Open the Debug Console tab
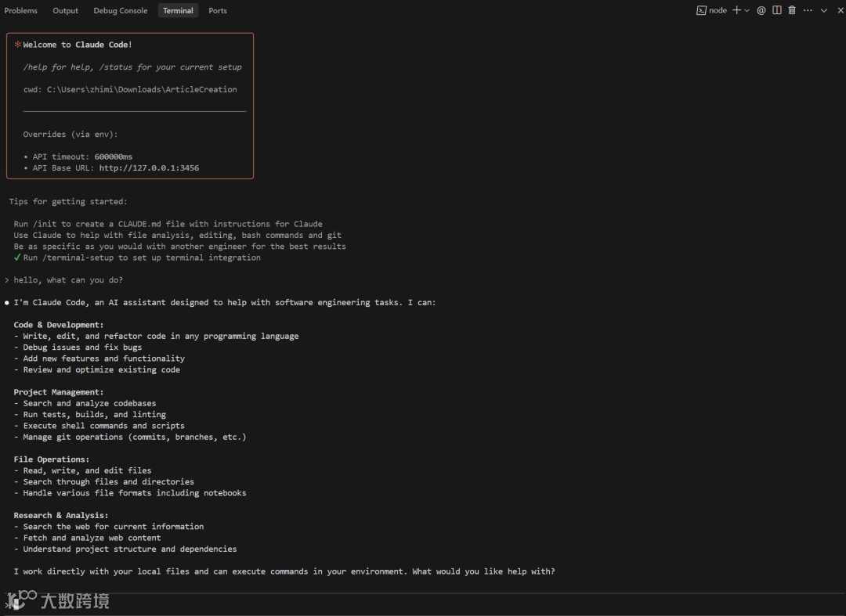The width and height of the screenshot is (846, 616). pyautogui.click(x=121, y=11)
